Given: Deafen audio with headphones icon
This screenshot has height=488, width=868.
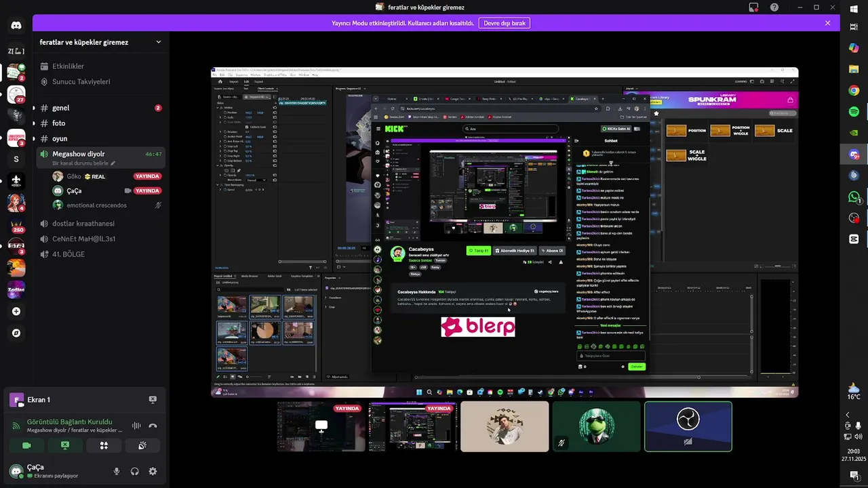Looking at the screenshot, I should click(135, 471).
